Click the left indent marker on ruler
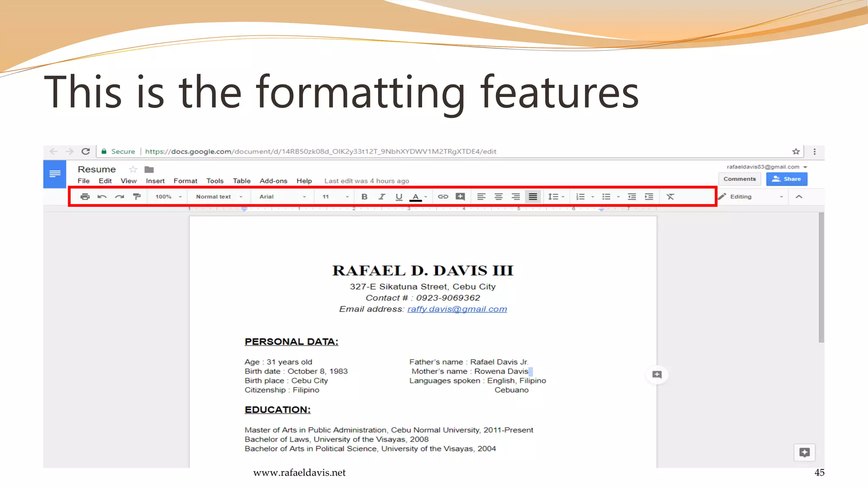This screenshot has height=488, width=868. point(245,209)
